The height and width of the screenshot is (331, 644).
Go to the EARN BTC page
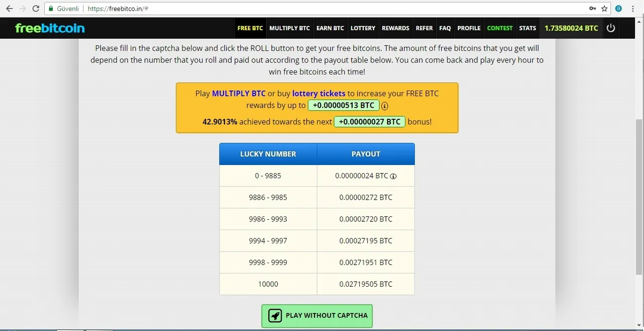(x=330, y=28)
